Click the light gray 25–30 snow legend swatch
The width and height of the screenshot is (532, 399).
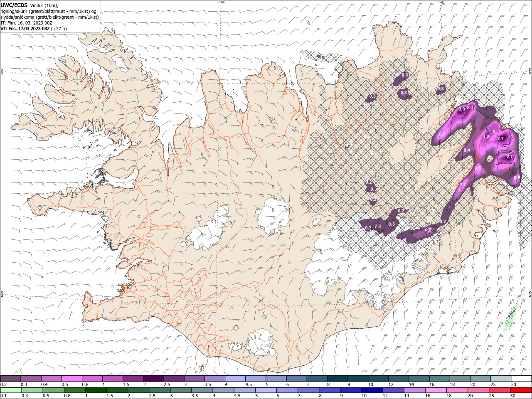coord(501,379)
